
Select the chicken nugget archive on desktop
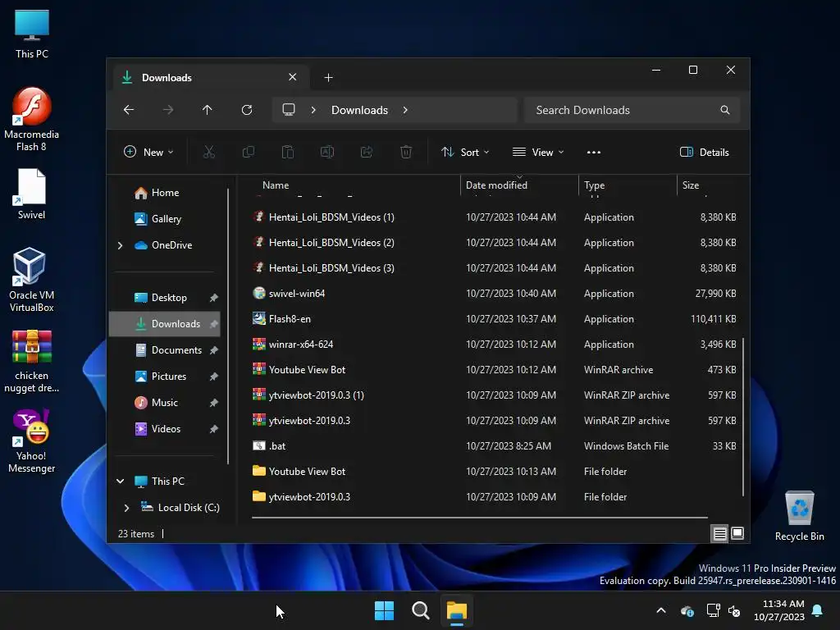click(32, 362)
